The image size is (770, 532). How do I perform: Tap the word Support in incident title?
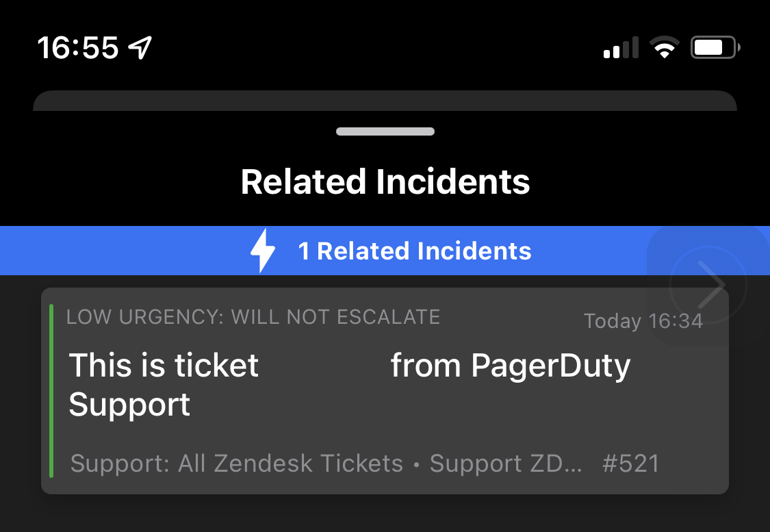tap(129, 405)
